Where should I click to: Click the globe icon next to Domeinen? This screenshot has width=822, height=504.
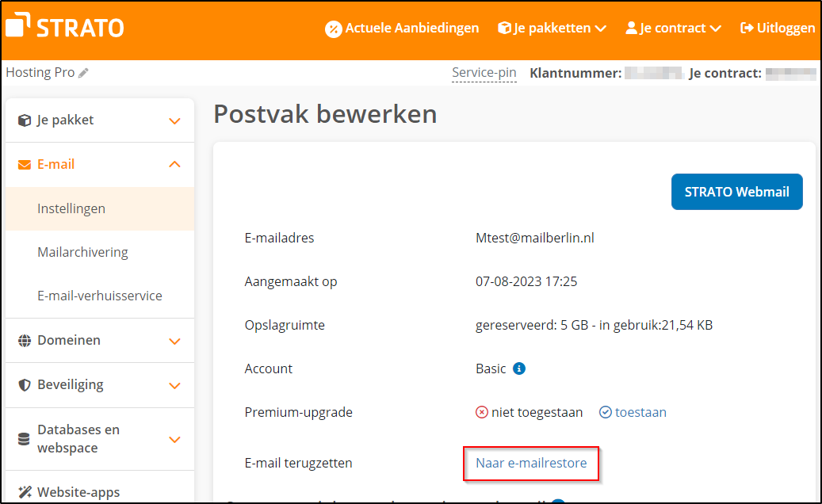(22, 340)
